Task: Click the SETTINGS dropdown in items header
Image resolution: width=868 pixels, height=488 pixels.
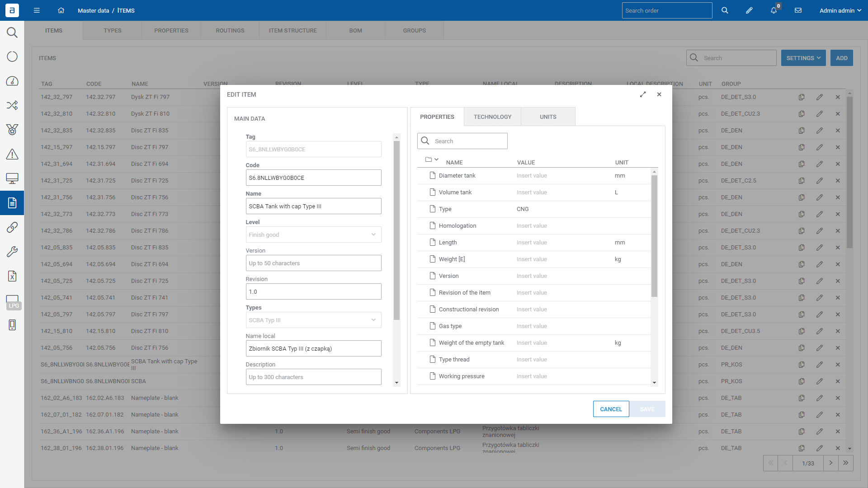Action: click(803, 58)
